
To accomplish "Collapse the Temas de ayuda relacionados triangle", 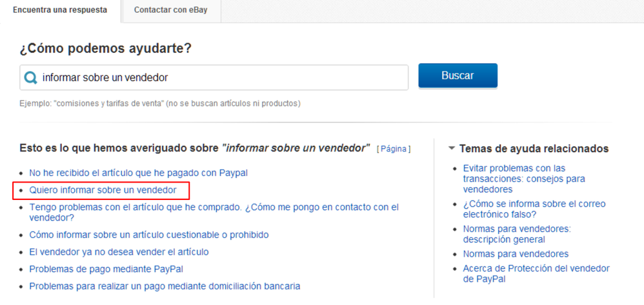I will point(452,148).
